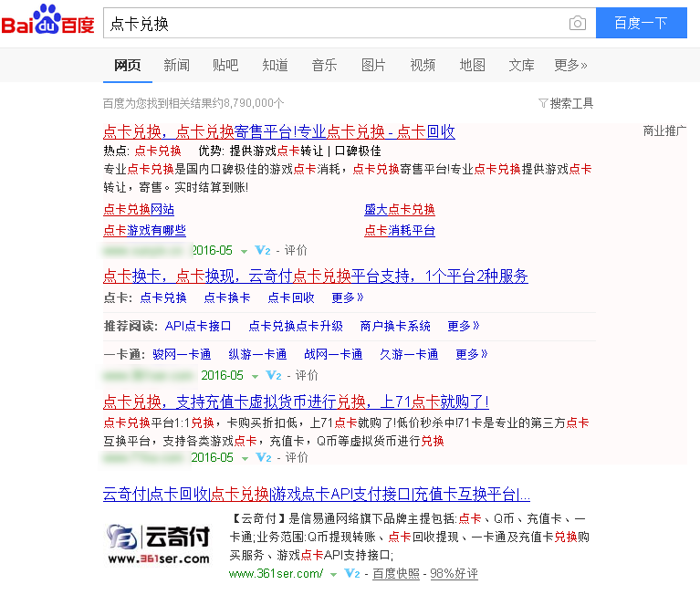Click the 商业推广 label
The height and width of the screenshot is (595, 700).
664,130
